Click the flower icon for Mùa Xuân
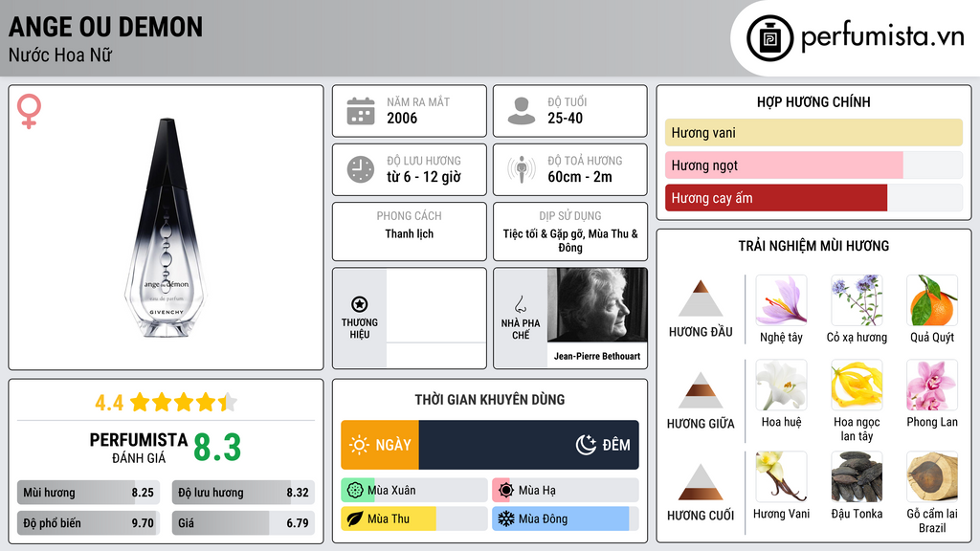The image size is (980, 551). (x=355, y=491)
